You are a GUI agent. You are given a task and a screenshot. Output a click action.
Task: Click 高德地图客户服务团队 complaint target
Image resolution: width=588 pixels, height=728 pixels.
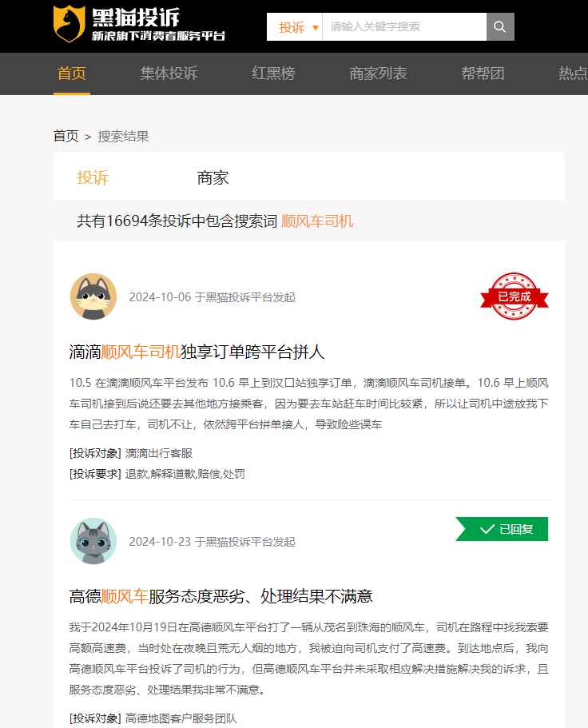tap(181, 718)
